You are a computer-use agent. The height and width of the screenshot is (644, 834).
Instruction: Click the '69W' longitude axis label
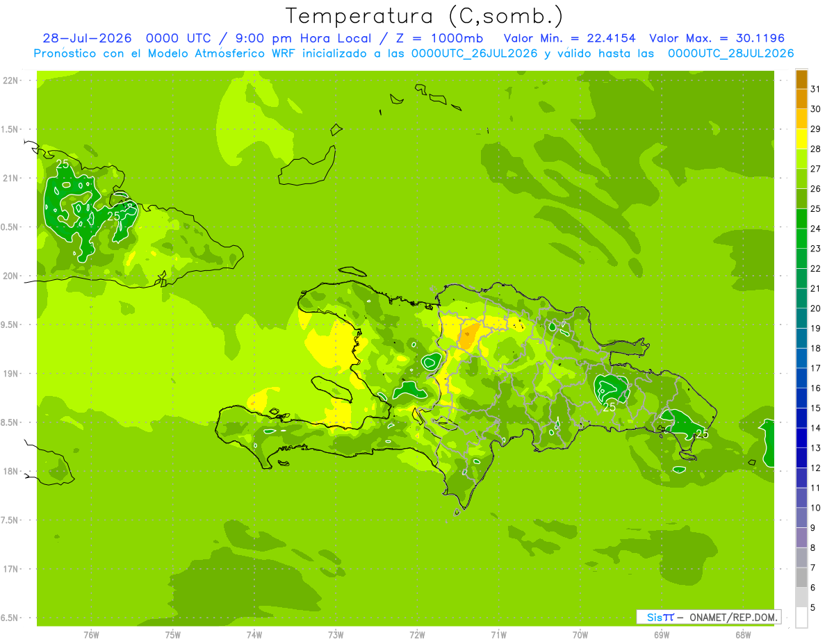coord(662,635)
